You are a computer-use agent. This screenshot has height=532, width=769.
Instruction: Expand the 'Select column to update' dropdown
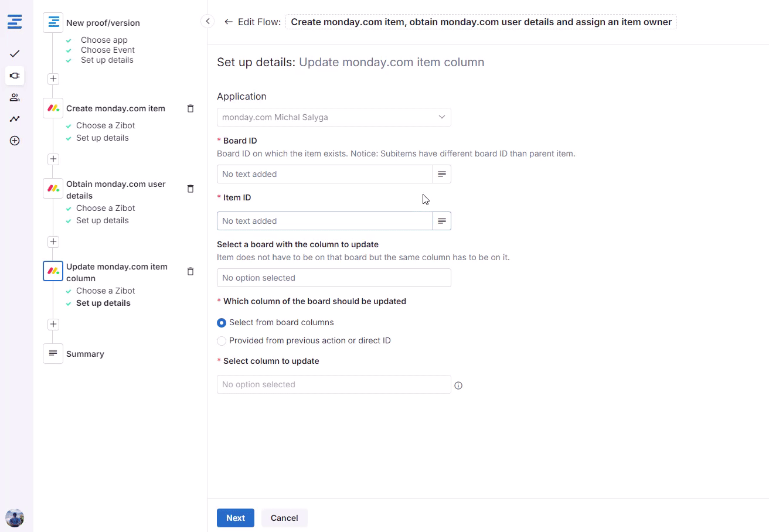[x=334, y=384]
